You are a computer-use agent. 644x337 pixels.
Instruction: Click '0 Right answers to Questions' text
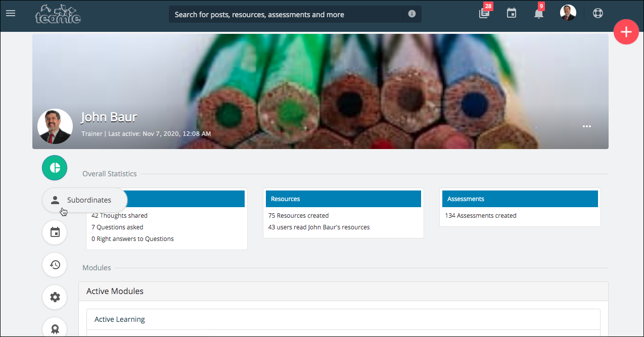(x=132, y=239)
